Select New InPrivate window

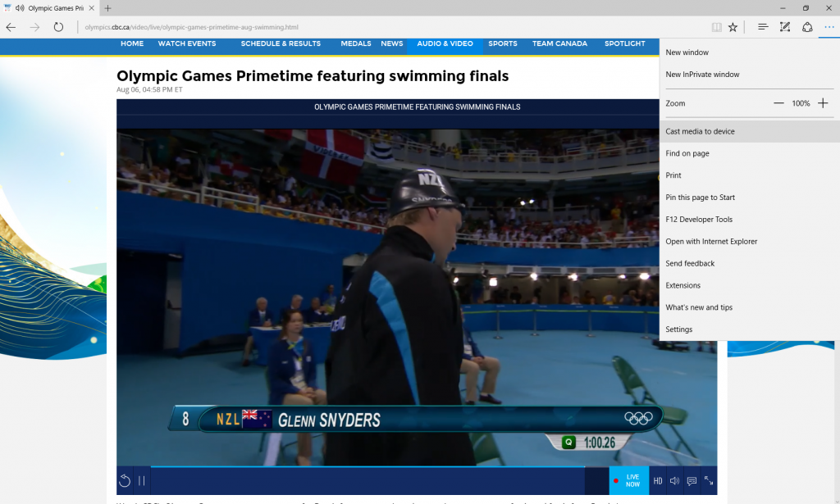[750, 75]
